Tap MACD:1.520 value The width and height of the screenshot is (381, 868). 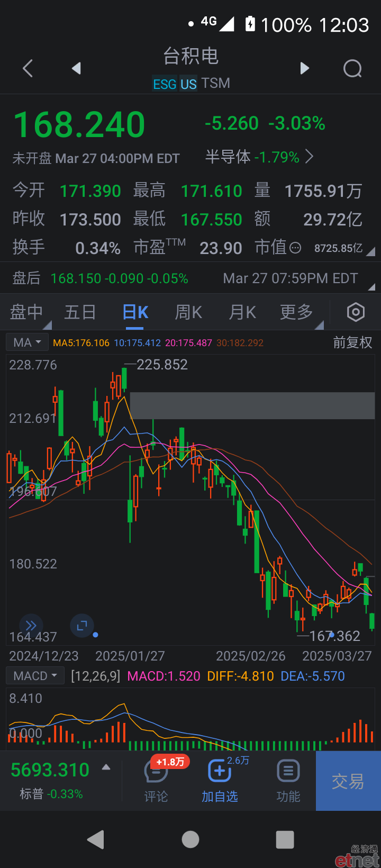point(164,676)
